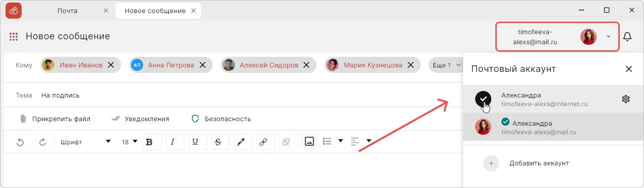Screen dimensions: 644x188
Task: Click the timofeeva-alexs@internet.ru address text
Action: coord(545,104)
